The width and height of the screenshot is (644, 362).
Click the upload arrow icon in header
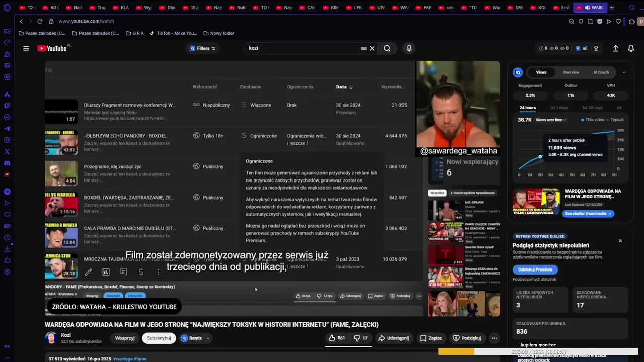[x=615, y=48]
